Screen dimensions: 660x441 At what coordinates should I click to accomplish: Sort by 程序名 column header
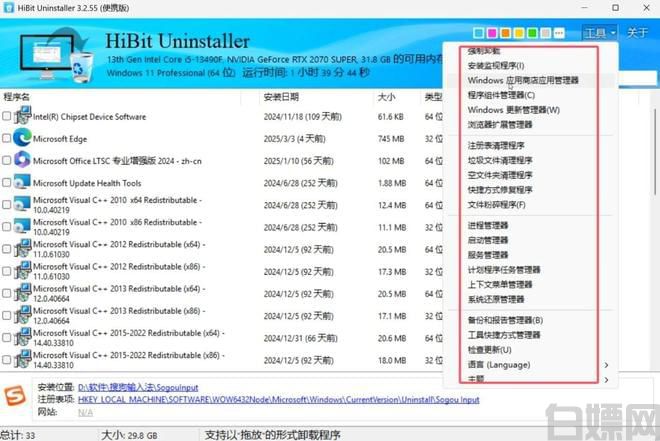(x=16, y=97)
